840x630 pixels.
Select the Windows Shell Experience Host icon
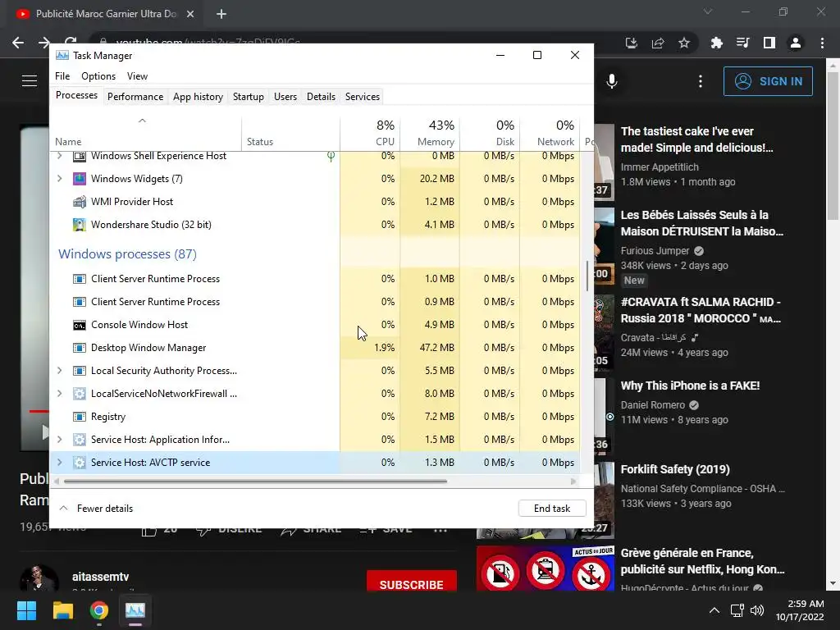(x=80, y=156)
